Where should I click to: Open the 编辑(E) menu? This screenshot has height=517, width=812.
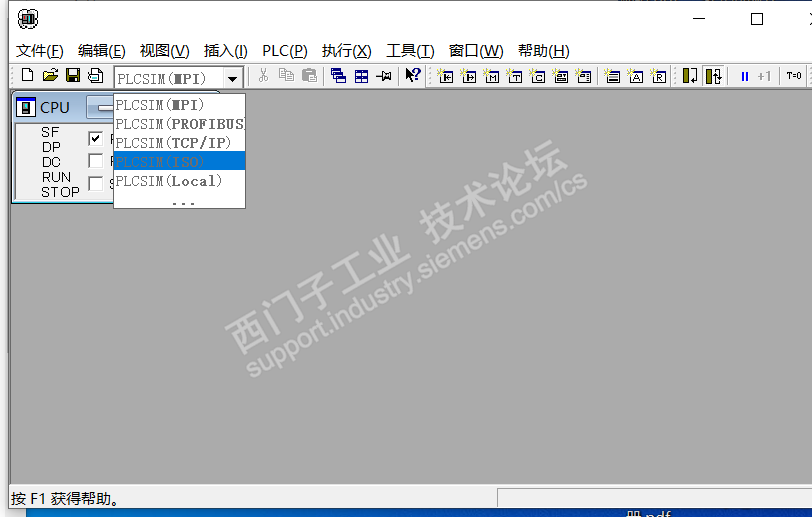[102, 51]
